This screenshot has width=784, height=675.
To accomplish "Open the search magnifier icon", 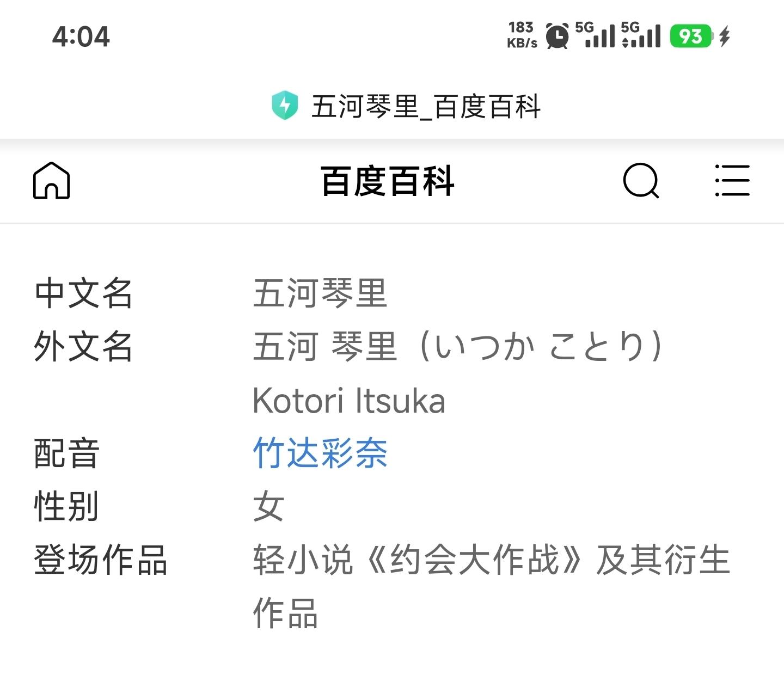I will coord(640,180).
